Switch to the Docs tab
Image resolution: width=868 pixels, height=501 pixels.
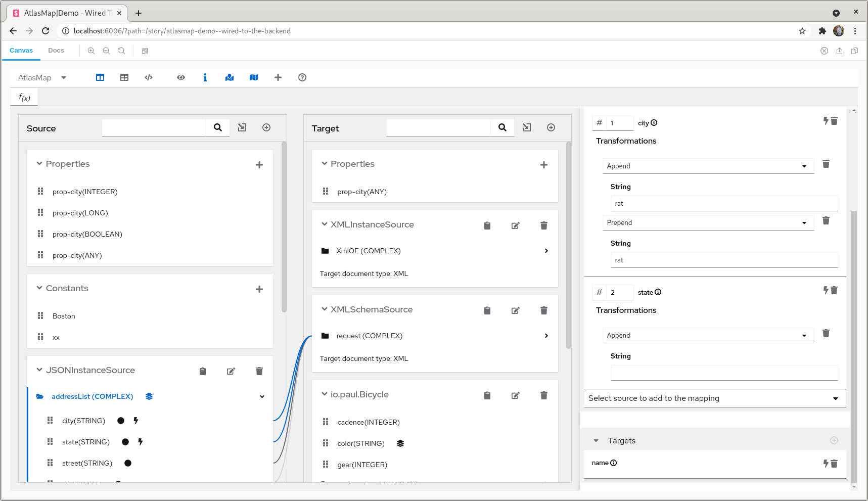click(56, 50)
